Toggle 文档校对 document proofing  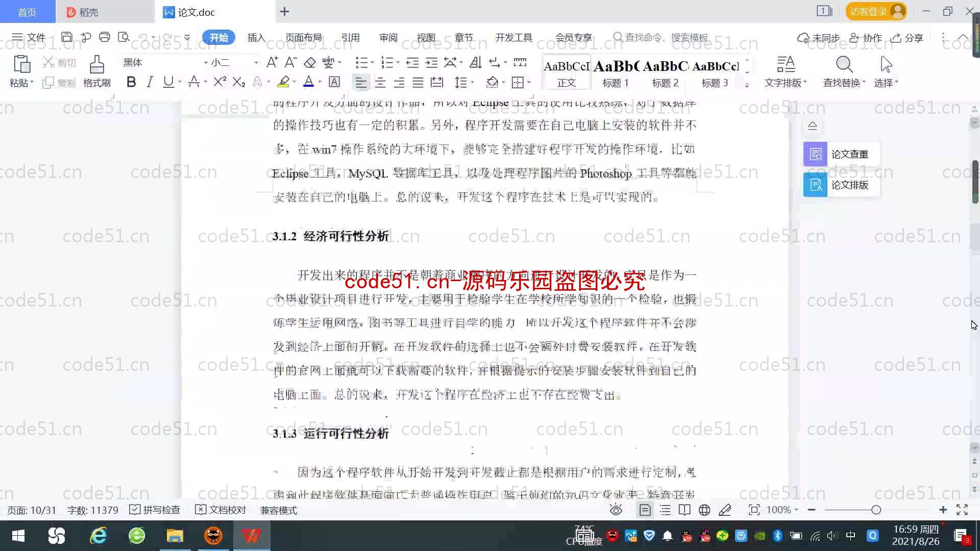pyautogui.click(x=220, y=510)
